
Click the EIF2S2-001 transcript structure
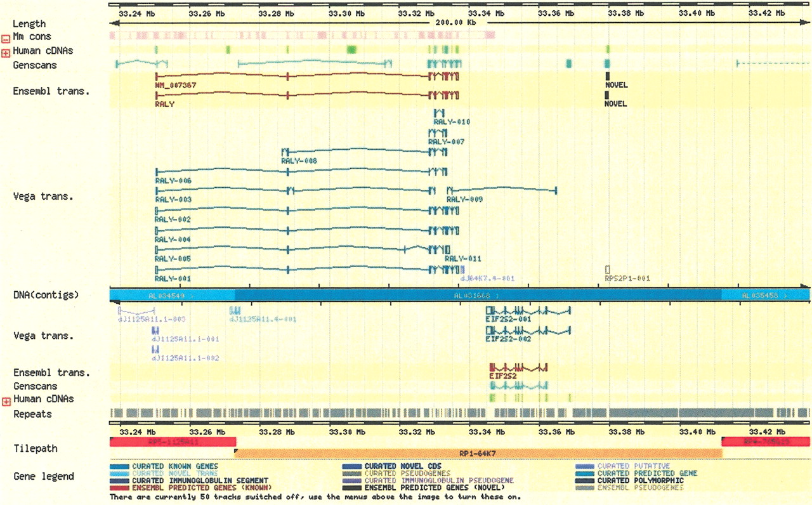click(528, 311)
